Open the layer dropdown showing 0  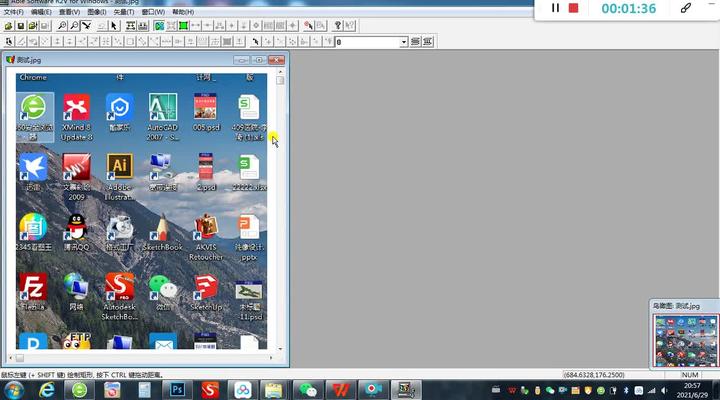tap(404, 42)
